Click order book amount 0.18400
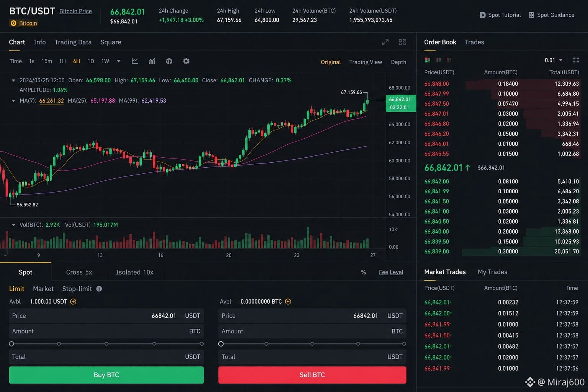This screenshot has height=392, width=588. (508, 84)
